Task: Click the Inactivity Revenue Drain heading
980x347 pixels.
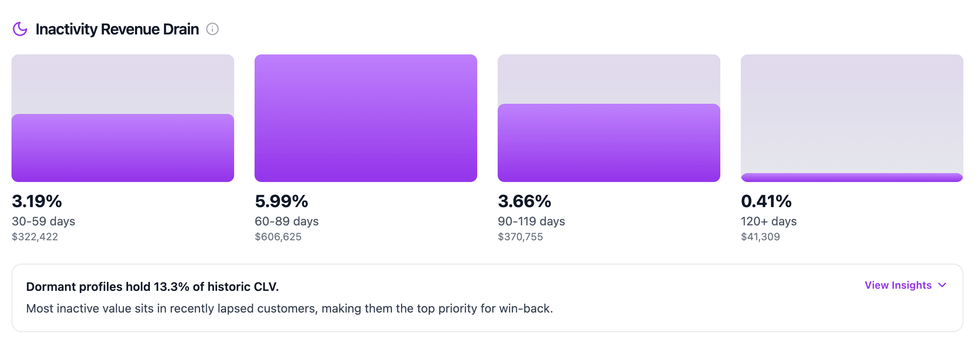Action: [117, 29]
